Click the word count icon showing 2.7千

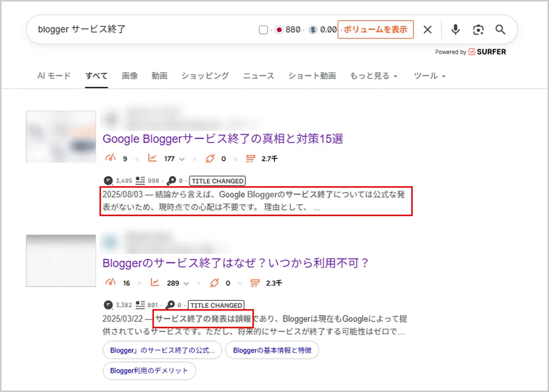click(250, 158)
